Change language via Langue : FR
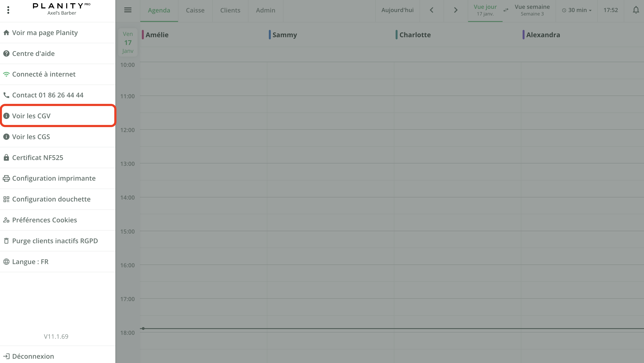Image resolution: width=644 pixels, height=363 pixels. click(30, 261)
